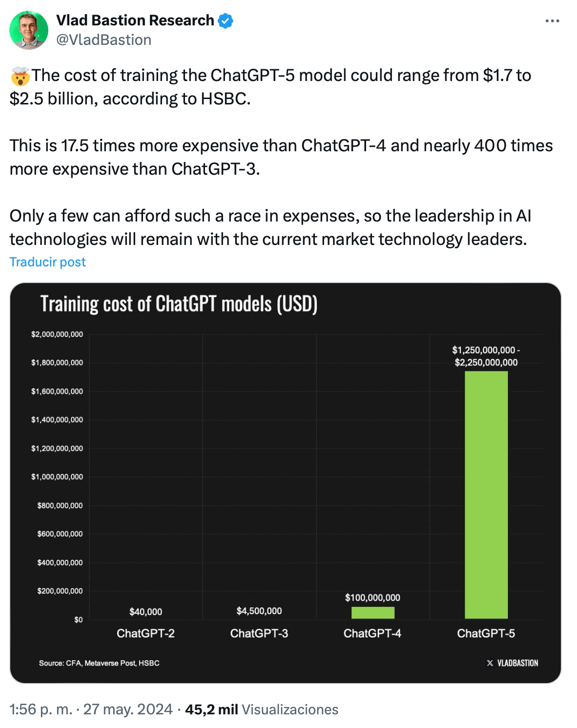Click the blue verified badge
This screenshot has height=728, width=577.
(x=225, y=21)
